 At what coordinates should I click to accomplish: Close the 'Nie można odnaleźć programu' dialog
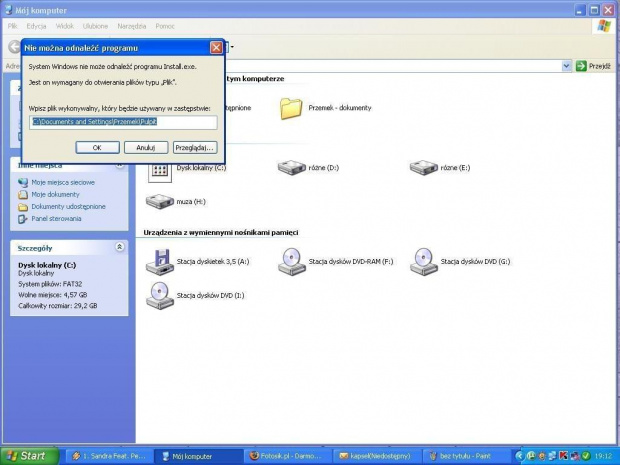pyautogui.click(x=216, y=48)
